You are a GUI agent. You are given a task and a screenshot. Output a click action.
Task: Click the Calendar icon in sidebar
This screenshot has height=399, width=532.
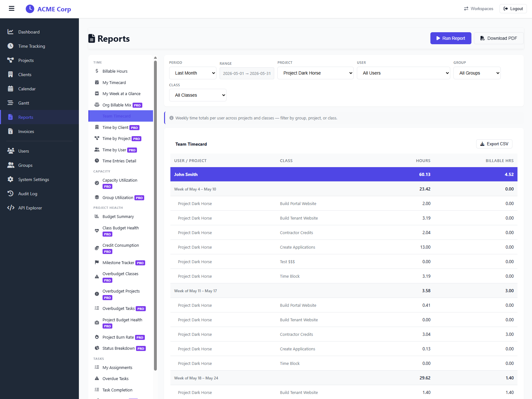tap(10, 88)
